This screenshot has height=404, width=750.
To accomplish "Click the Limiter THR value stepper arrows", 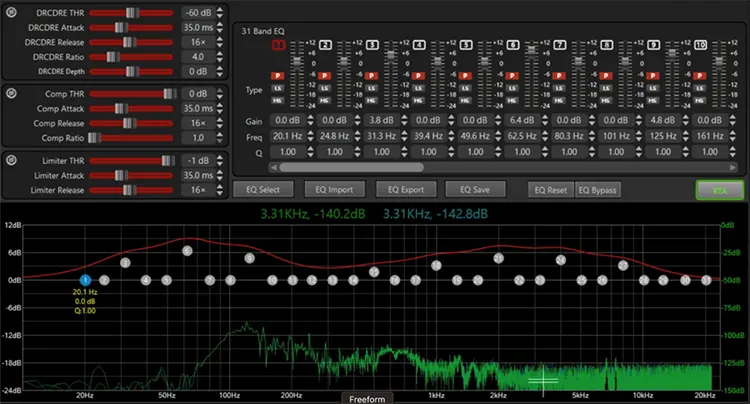I will pyautogui.click(x=220, y=160).
